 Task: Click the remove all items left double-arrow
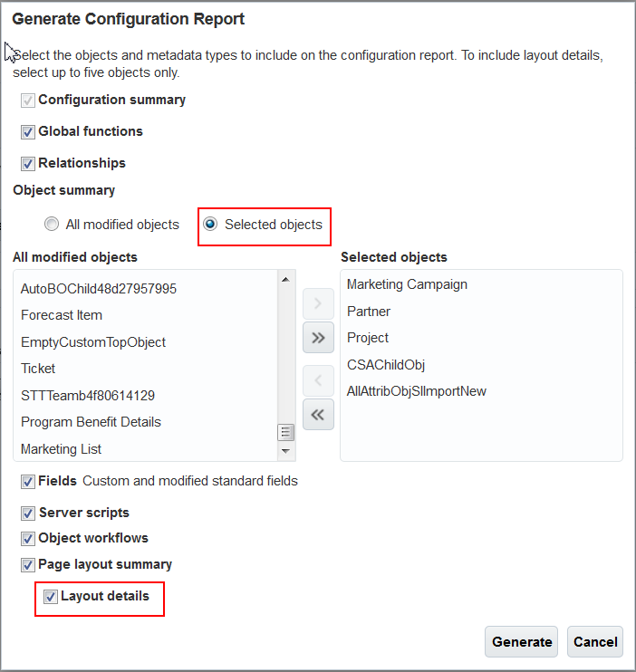318,415
